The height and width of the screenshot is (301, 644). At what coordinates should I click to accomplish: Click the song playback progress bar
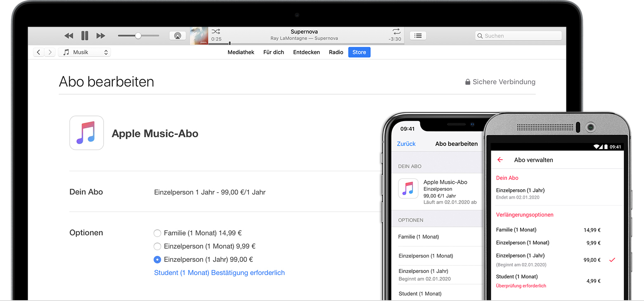click(306, 44)
